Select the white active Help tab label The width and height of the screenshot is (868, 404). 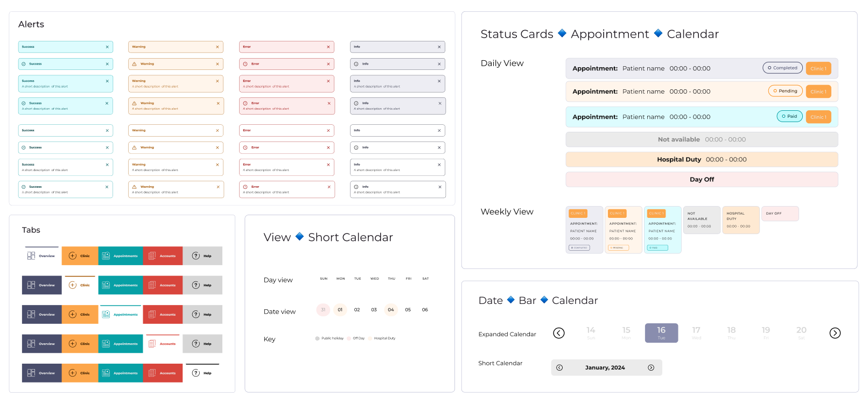click(207, 373)
